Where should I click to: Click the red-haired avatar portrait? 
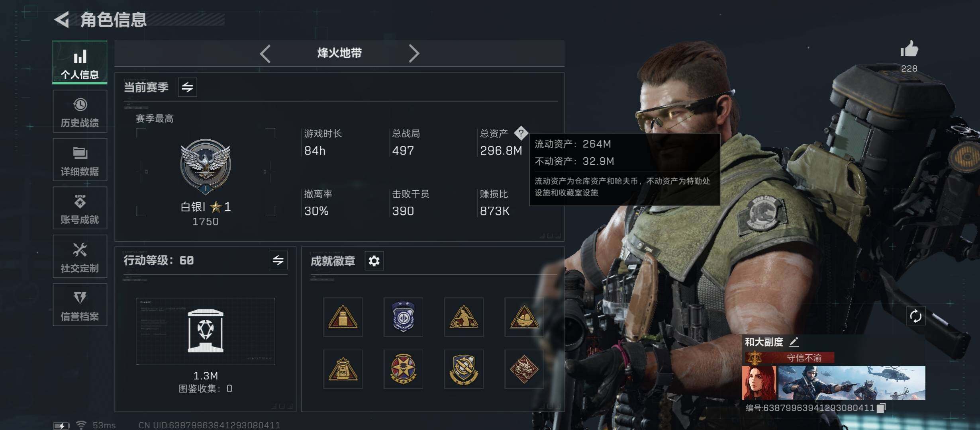tap(759, 383)
